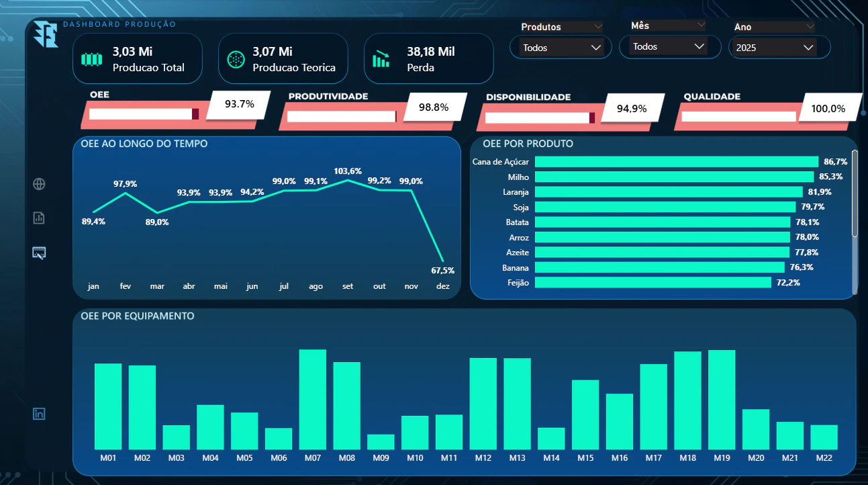The height and width of the screenshot is (485, 868).
Task: Select the Laranja product bar
Action: click(669, 192)
